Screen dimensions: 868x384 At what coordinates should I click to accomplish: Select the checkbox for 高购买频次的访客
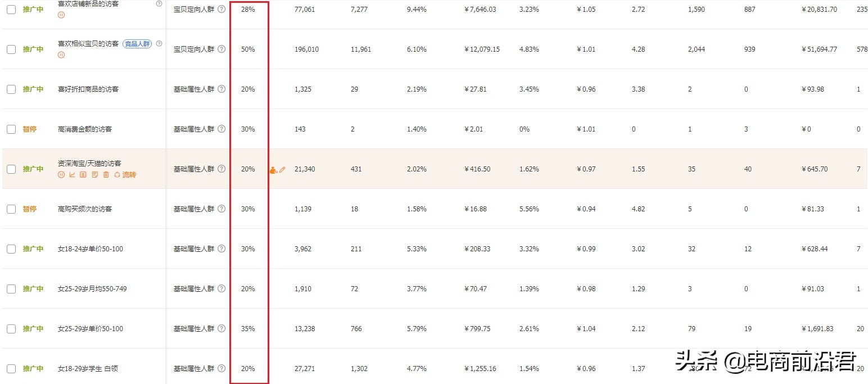pos(11,209)
